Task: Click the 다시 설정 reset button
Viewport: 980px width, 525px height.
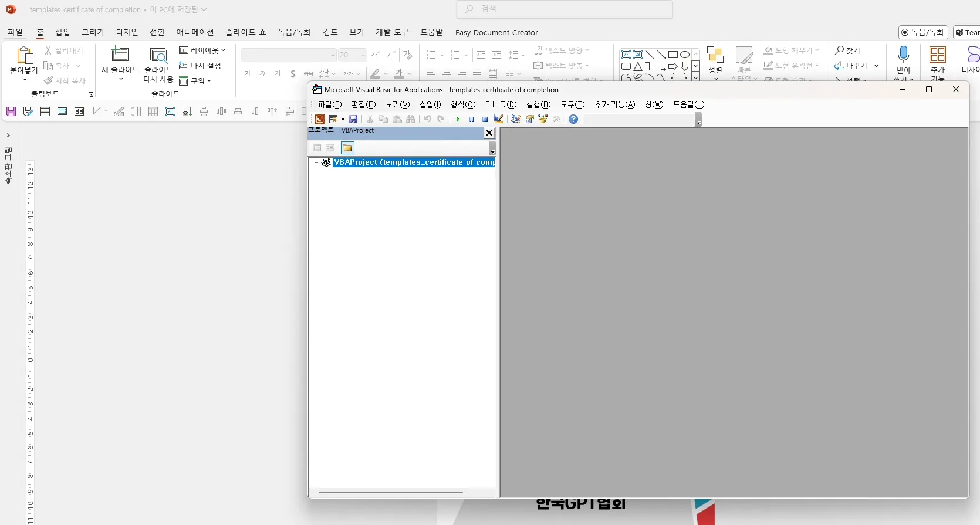Action: click(200, 66)
